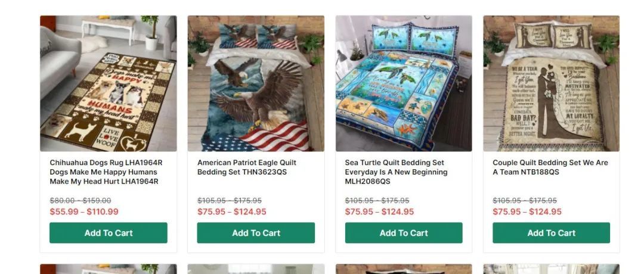Click the couple quilt sale price
The width and height of the screenshot is (644, 274).
click(527, 211)
